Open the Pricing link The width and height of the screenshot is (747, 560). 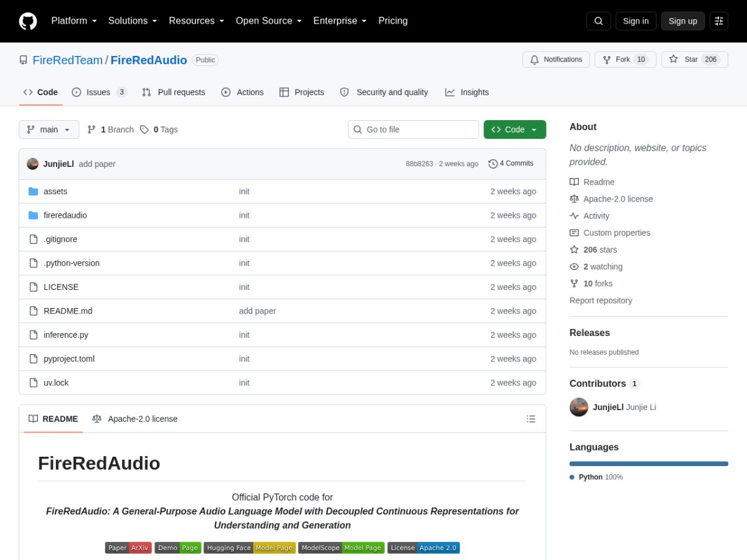393,21
